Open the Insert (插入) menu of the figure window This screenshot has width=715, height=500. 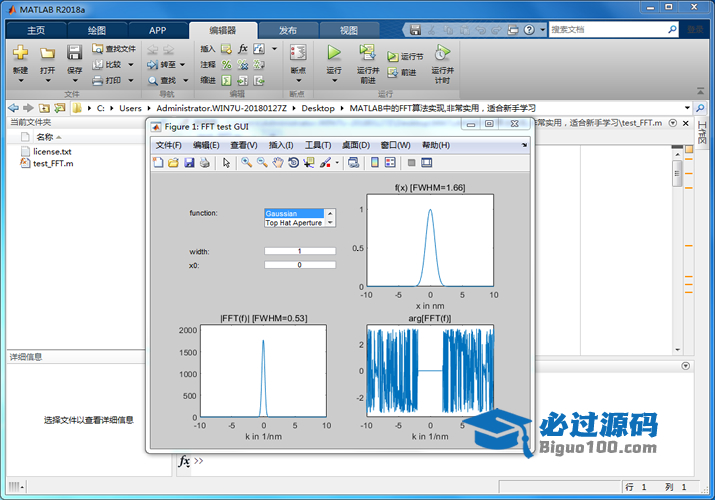[x=281, y=145]
